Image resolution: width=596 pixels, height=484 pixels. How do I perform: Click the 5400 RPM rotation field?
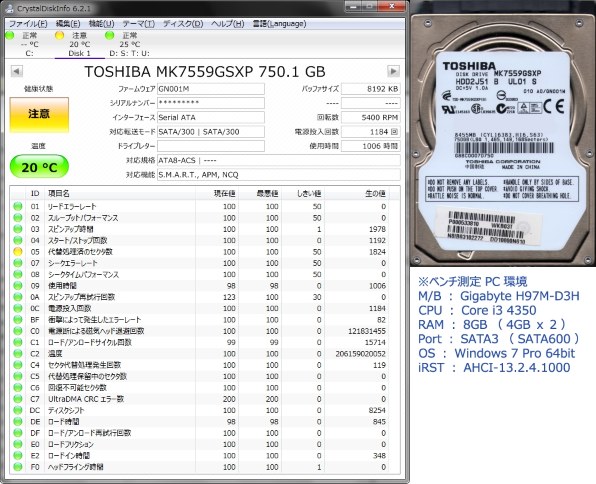(x=371, y=117)
